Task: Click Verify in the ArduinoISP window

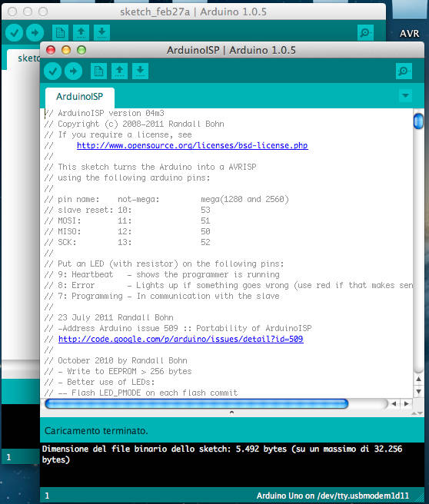Action: [53, 71]
